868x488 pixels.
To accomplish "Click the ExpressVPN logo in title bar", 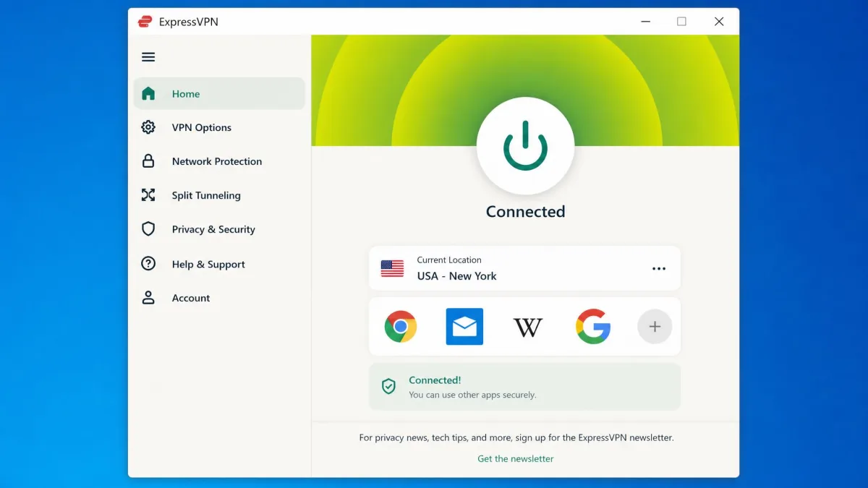I will click(145, 22).
